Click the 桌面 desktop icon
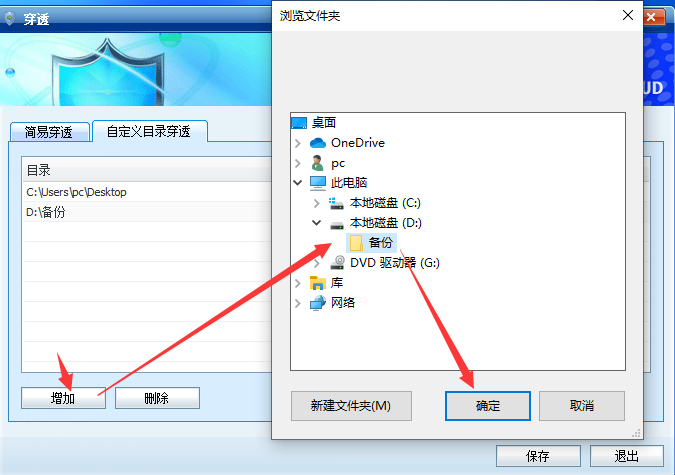Image resolution: width=675 pixels, height=475 pixels. (x=299, y=123)
